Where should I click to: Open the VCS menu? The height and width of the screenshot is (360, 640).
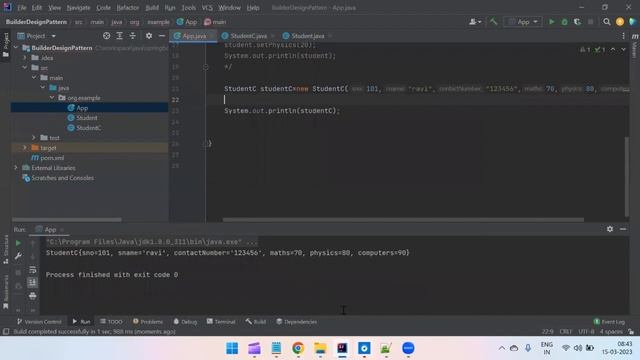[x=207, y=8]
